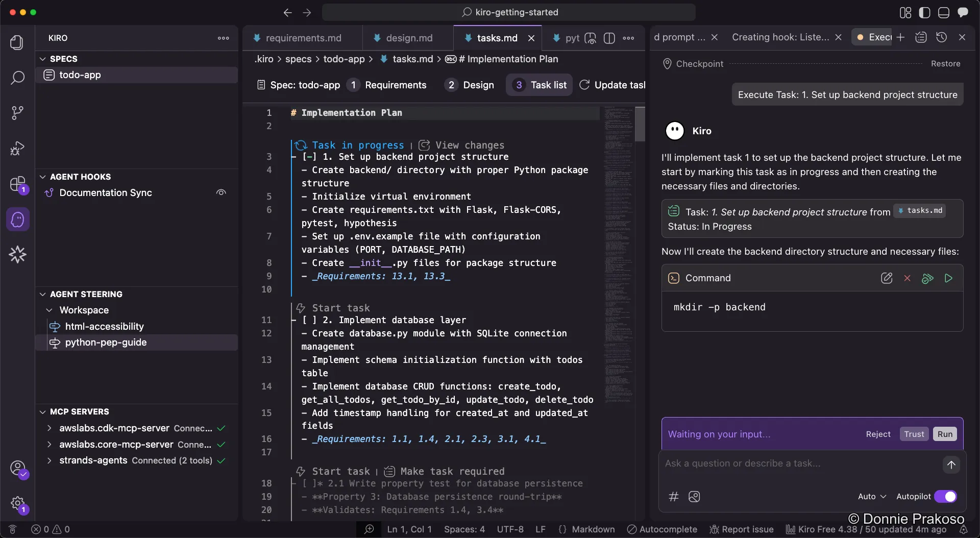Click the hash context icon in chat
The image size is (980, 538).
pos(674,497)
